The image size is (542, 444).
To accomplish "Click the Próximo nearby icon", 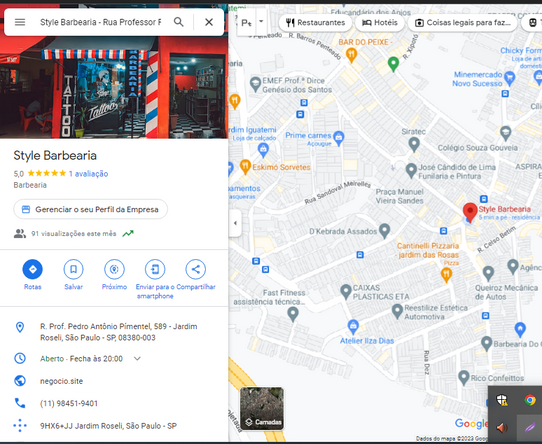I will pyautogui.click(x=114, y=269).
